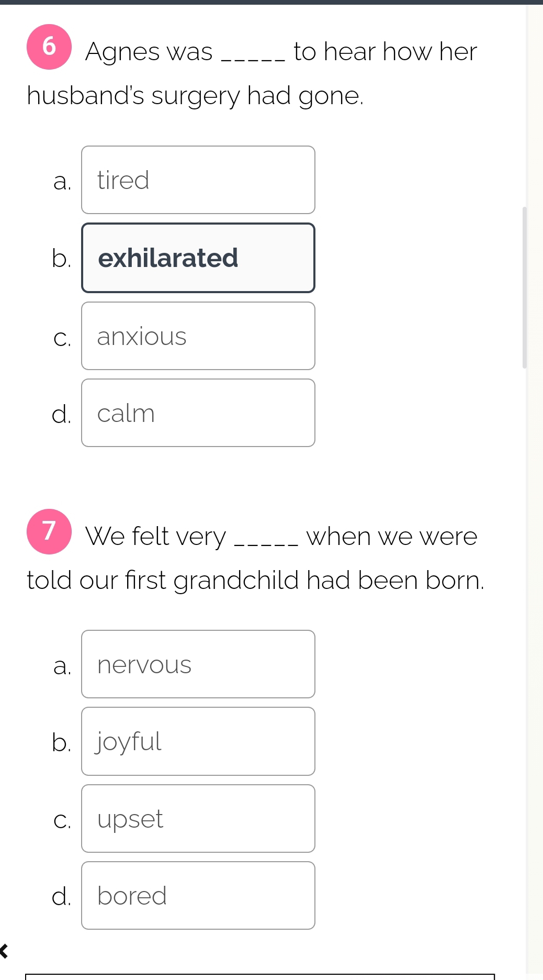Viewport: 543px width, 980px height.
Task: Select "upset" for question 7
Action: [198, 818]
